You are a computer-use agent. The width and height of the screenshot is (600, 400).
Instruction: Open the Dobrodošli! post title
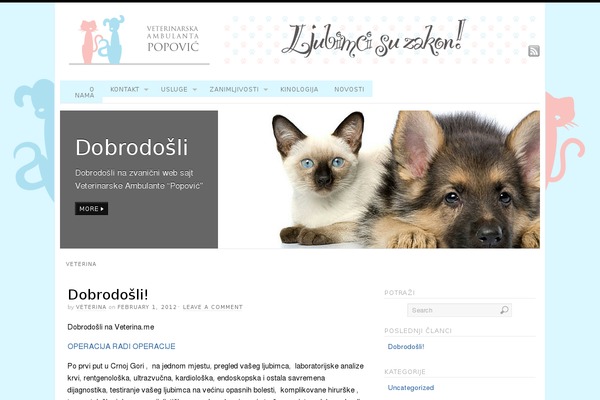[x=108, y=294]
